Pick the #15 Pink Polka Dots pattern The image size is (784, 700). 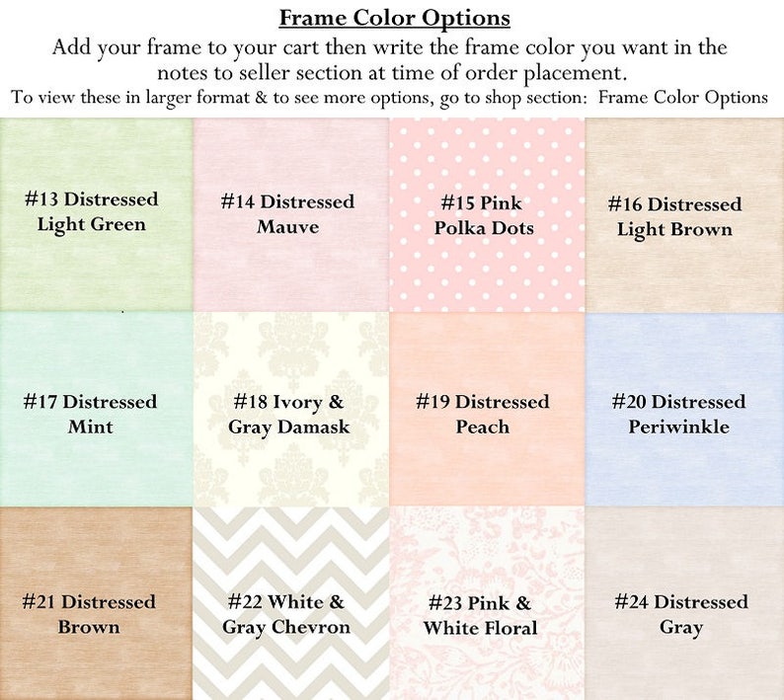click(x=487, y=214)
